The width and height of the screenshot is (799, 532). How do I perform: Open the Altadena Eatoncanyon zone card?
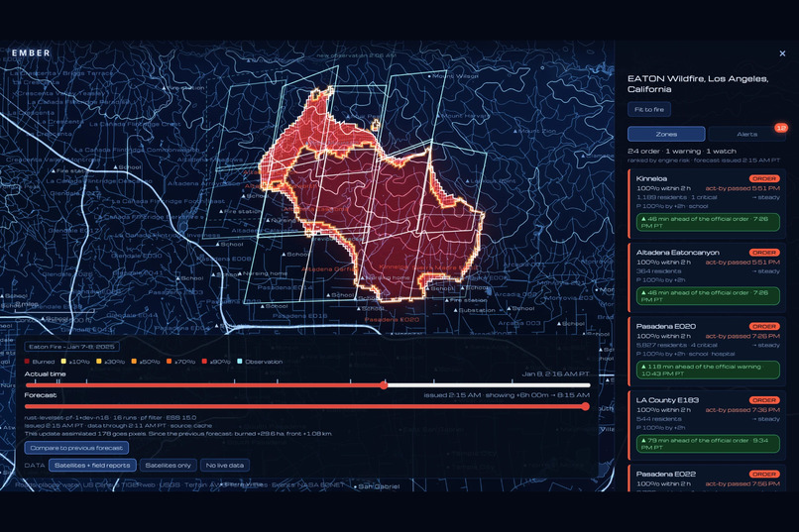point(708,277)
